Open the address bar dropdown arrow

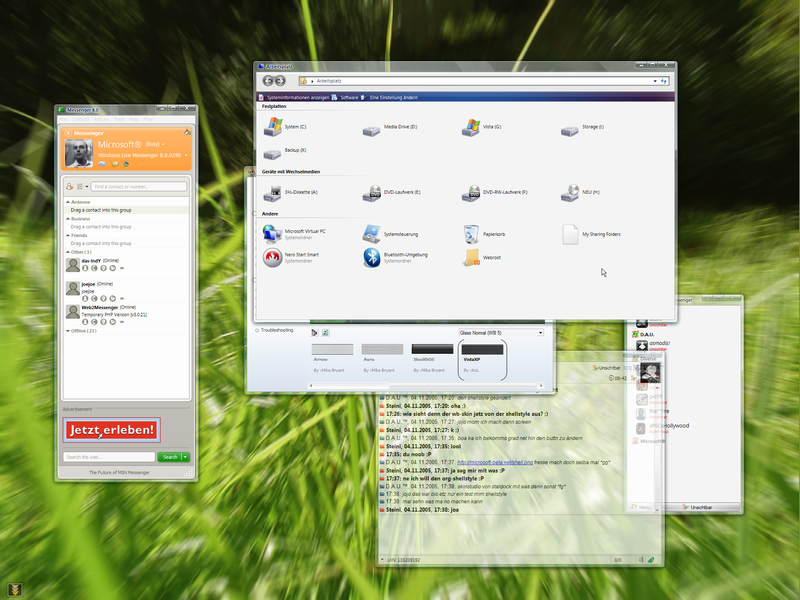(655, 80)
